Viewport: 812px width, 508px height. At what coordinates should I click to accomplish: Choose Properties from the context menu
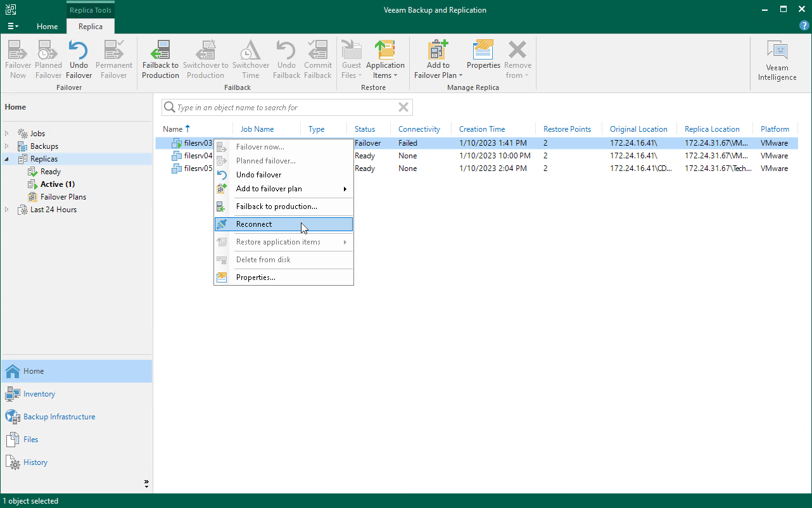(x=284, y=277)
